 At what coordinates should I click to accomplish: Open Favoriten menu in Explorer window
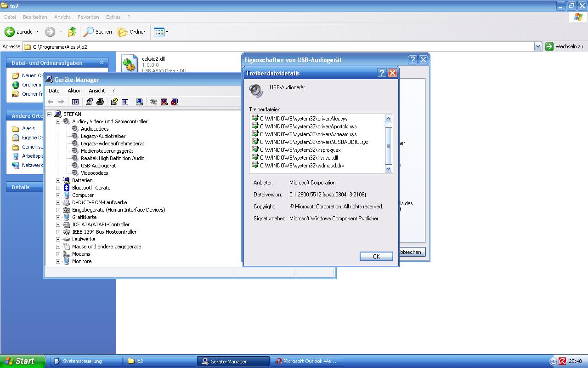(x=88, y=17)
